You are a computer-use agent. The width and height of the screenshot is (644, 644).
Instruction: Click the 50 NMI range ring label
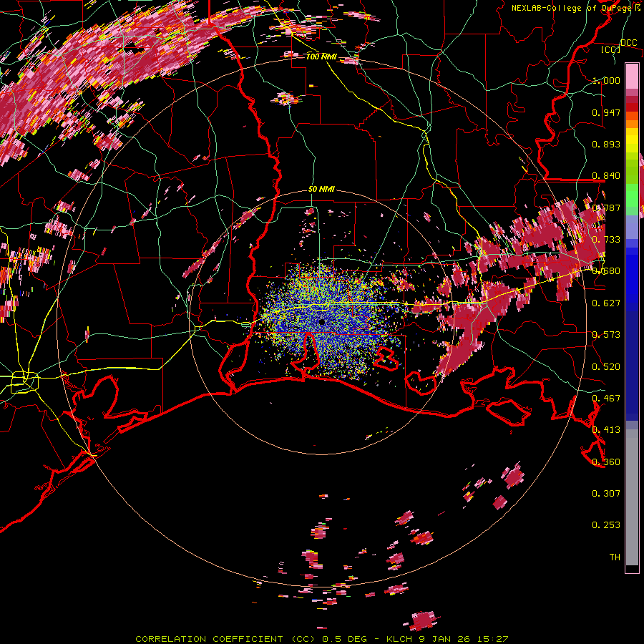point(321,190)
